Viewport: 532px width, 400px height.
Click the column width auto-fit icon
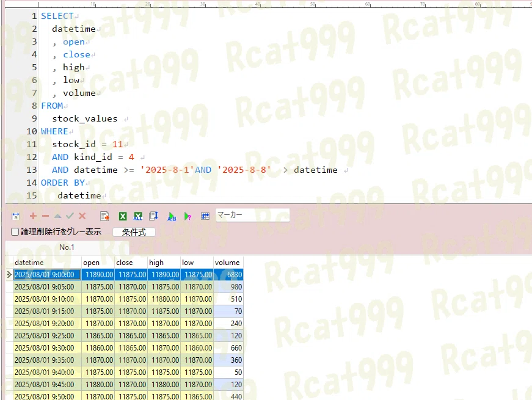(x=16, y=216)
